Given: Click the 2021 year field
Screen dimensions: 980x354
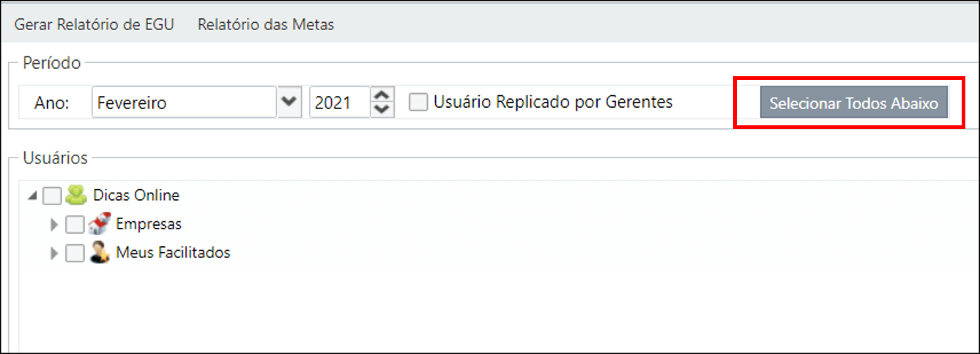Looking at the screenshot, I should pyautogui.click(x=340, y=103).
